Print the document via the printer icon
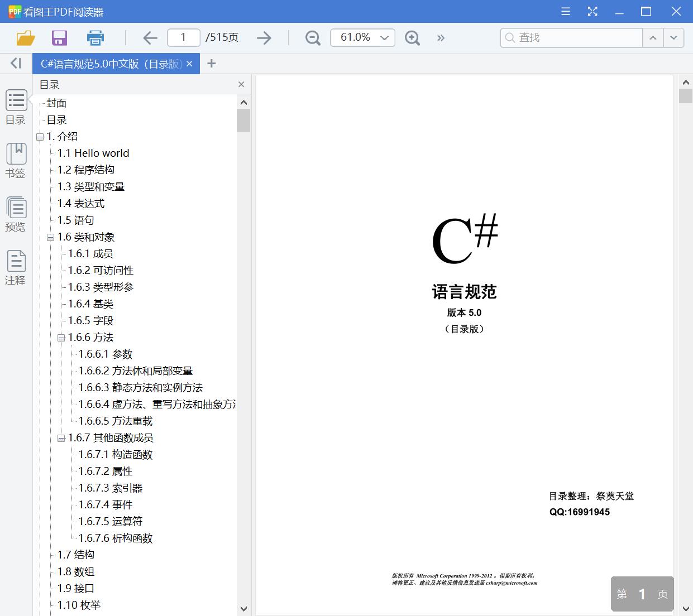The image size is (693, 616). (95, 37)
